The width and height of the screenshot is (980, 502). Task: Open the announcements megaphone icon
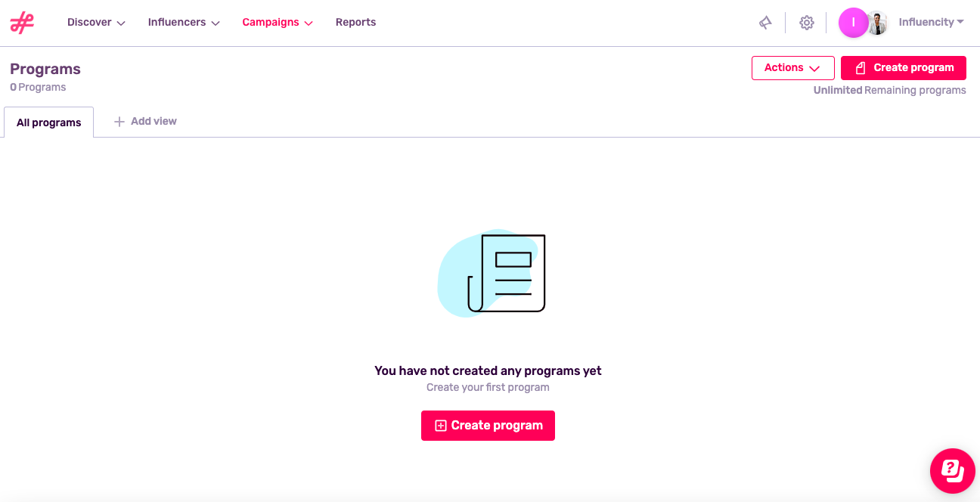pyautogui.click(x=765, y=22)
